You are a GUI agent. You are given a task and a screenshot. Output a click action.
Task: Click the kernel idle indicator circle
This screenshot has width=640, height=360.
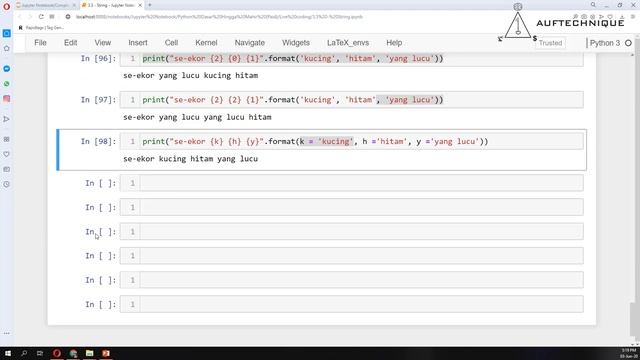(x=628, y=43)
